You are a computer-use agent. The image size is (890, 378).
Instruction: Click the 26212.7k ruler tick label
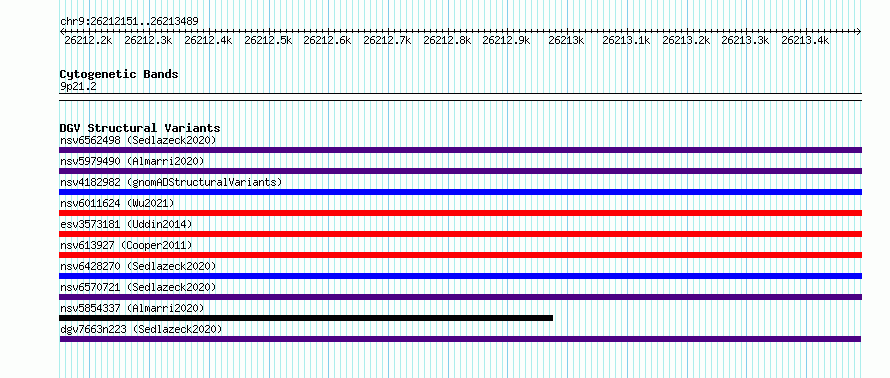[x=387, y=40]
